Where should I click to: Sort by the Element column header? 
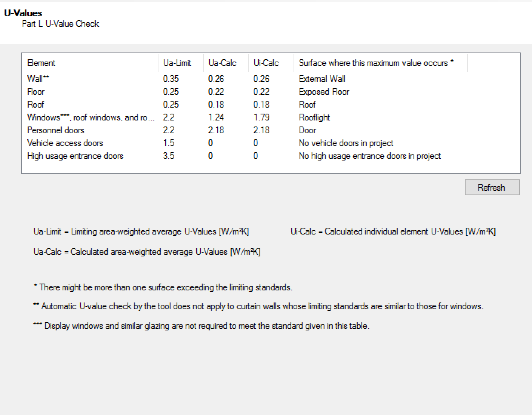tap(90, 63)
